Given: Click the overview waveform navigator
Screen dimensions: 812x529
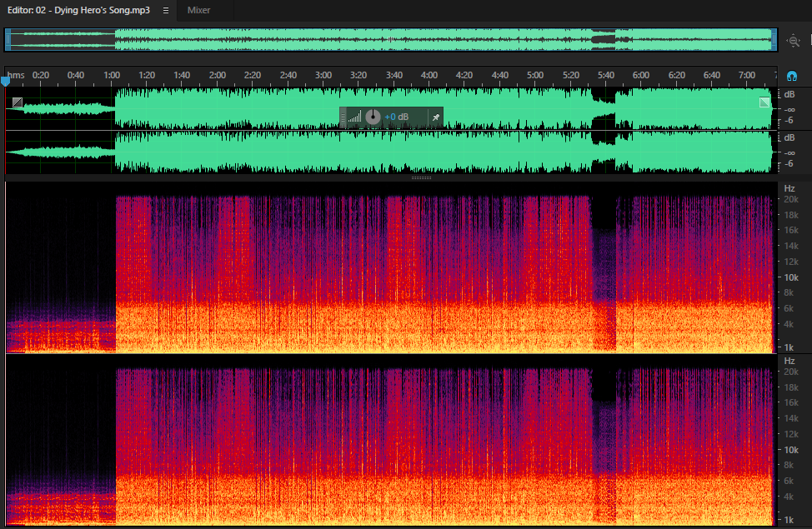Looking at the screenshot, I should pyautogui.click(x=391, y=40).
